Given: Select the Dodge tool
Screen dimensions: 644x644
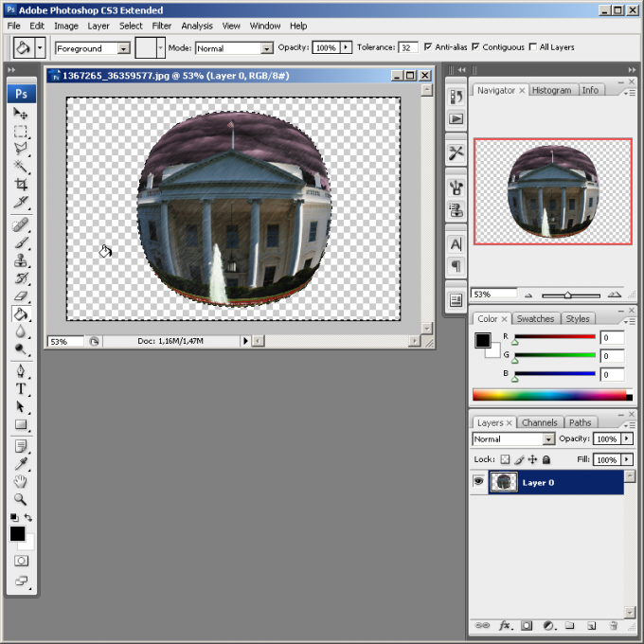Looking at the screenshot, I should [20, 349].
